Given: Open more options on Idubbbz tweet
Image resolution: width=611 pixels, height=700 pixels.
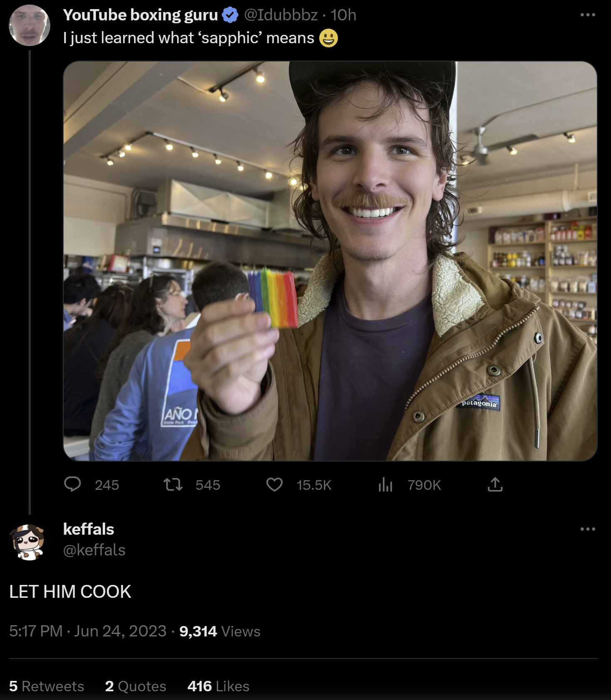Looking at the screenshot, I should point(588,15).
